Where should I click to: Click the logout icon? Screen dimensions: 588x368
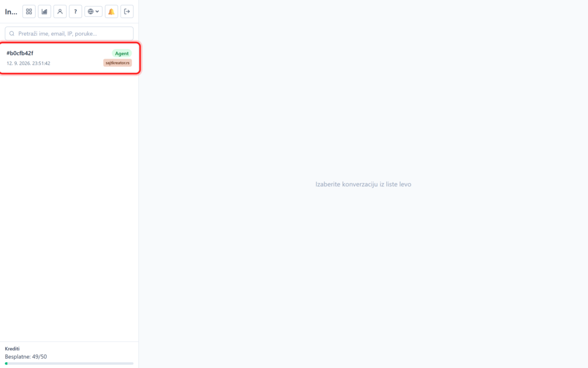tap(127, 11)
